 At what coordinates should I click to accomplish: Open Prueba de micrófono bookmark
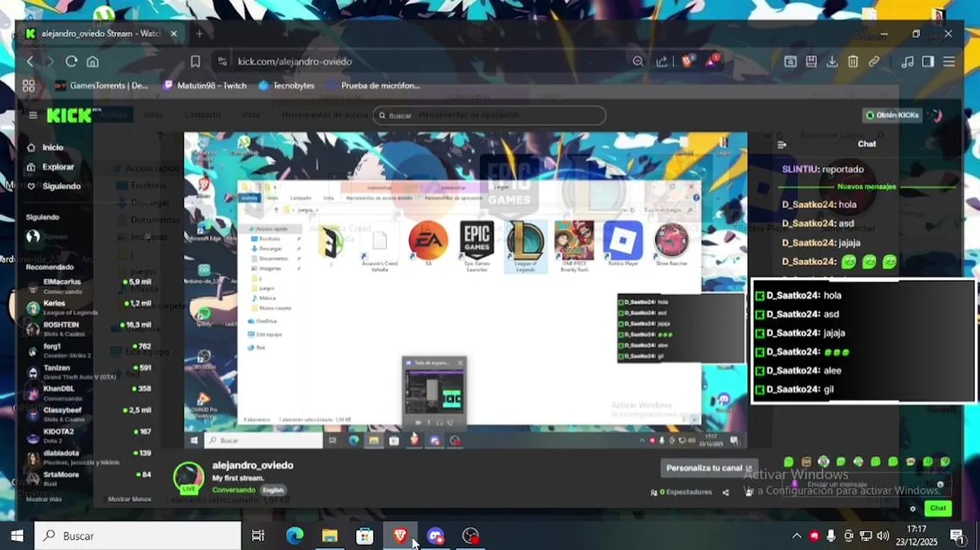372,86
